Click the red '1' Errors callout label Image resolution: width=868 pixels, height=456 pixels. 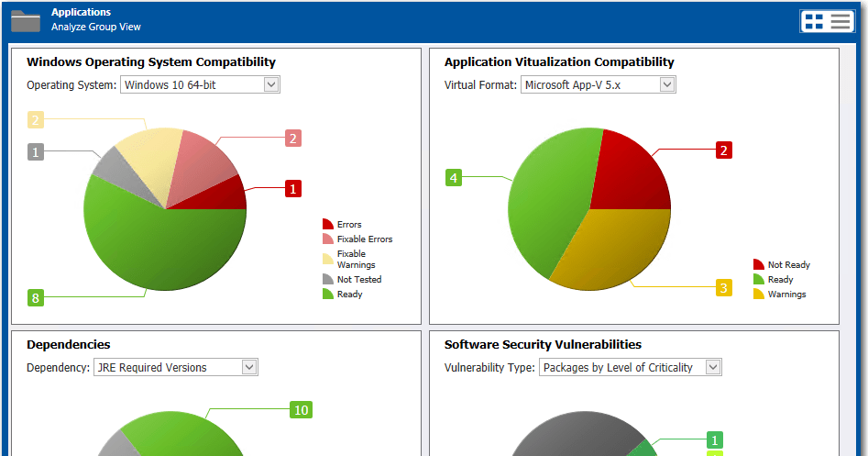[293, 189]
